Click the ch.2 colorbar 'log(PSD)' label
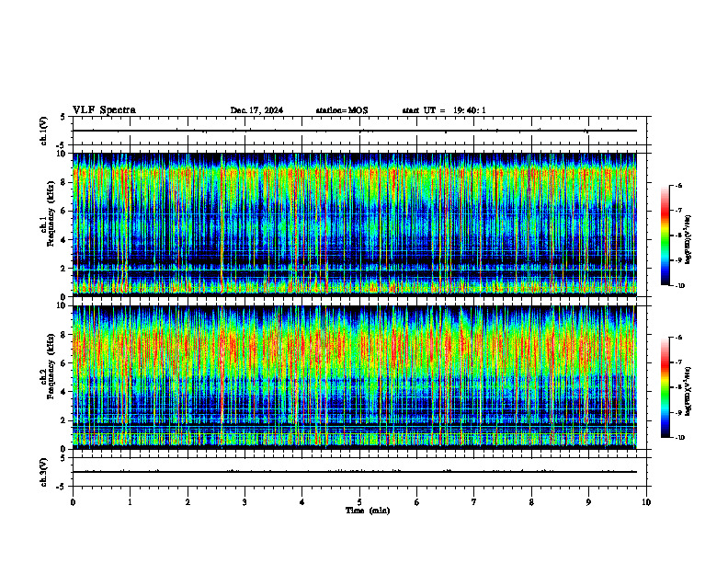The width and height of the screenshot is (728, 563). [x=688, y=392]
